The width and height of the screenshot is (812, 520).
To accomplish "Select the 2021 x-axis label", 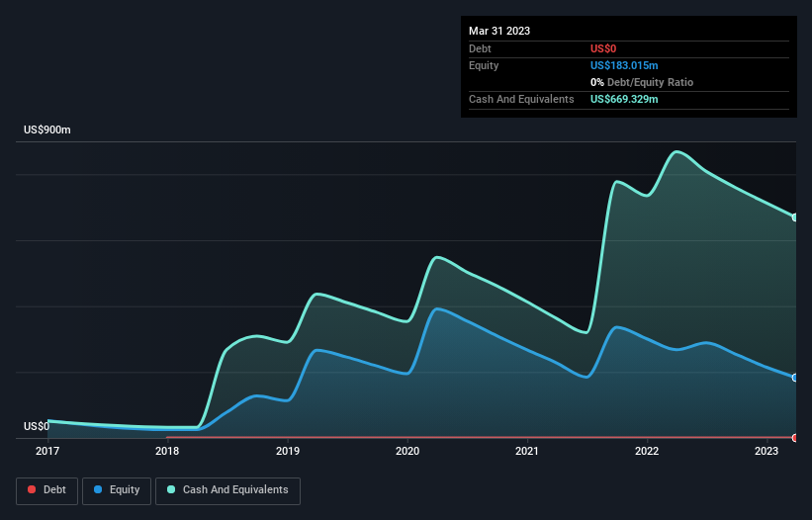I will tap(527, 451).
